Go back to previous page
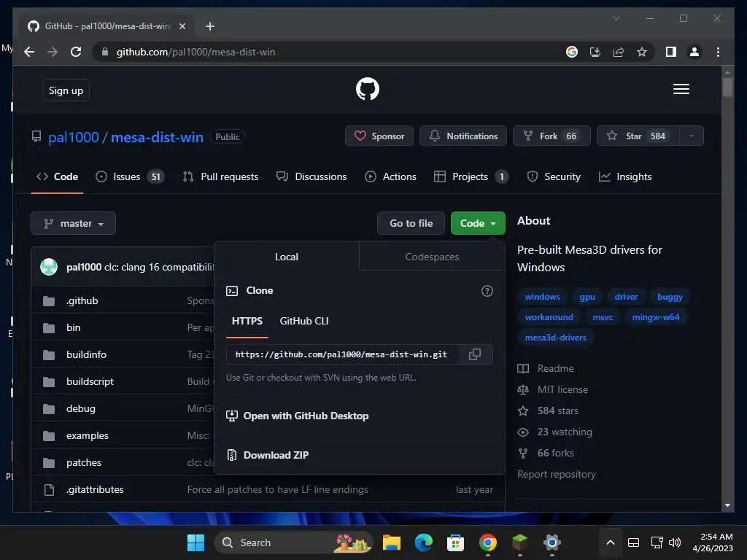 tap(29, 52)
